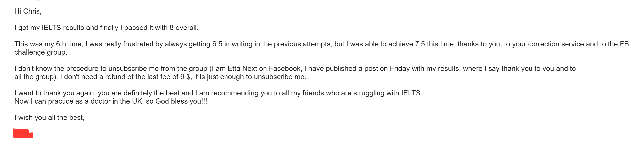Click the sentence about IELTS results with 8 overall
The image size is (644, 142).
click(x=106, y=28)
